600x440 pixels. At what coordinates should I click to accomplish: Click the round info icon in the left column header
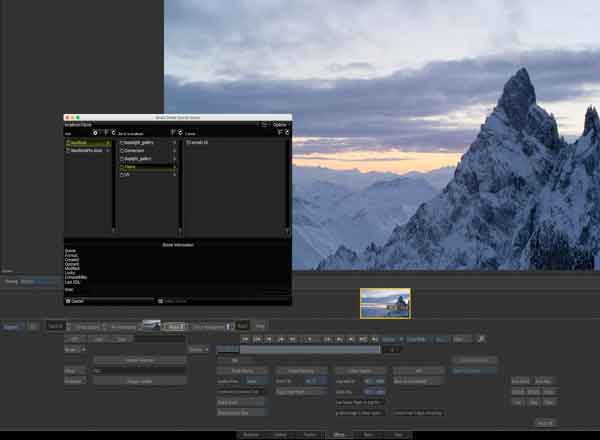click(95, 133)
